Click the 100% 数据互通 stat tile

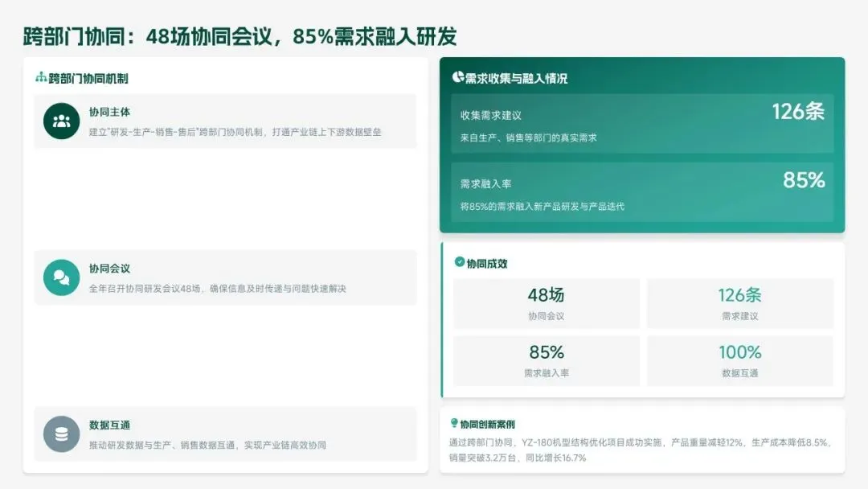click(740, 360)
